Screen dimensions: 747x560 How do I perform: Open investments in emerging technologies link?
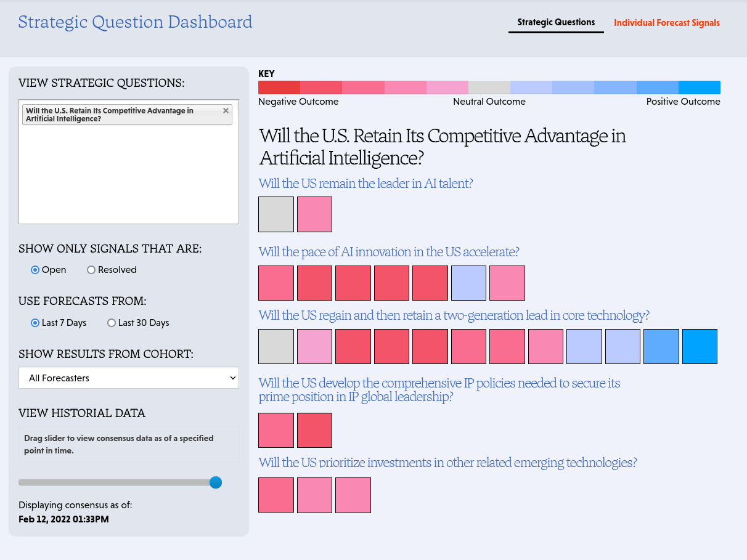[x=448, y=463]
